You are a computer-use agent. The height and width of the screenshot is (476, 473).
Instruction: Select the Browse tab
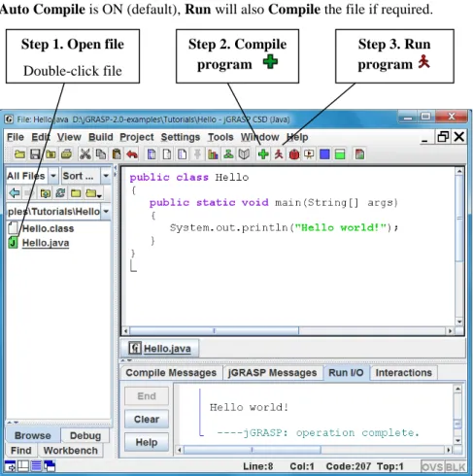coord(32,435)
